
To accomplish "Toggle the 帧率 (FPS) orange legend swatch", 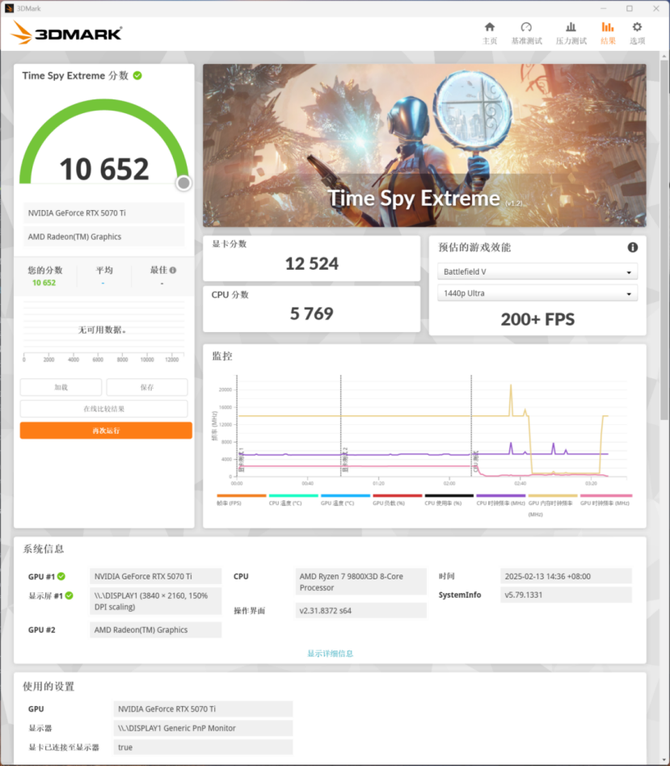I will coord(241,495).
